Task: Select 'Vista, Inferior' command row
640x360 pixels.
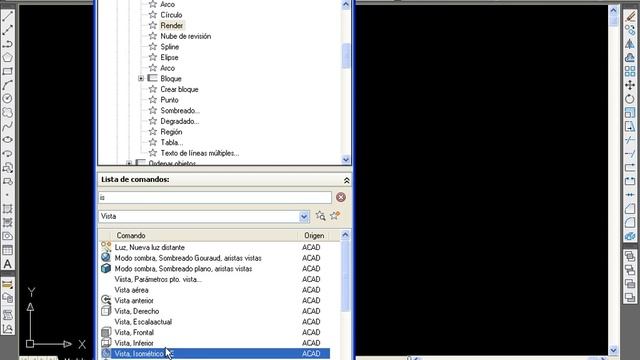Action: pyautogui.click(x=215, y=343)
